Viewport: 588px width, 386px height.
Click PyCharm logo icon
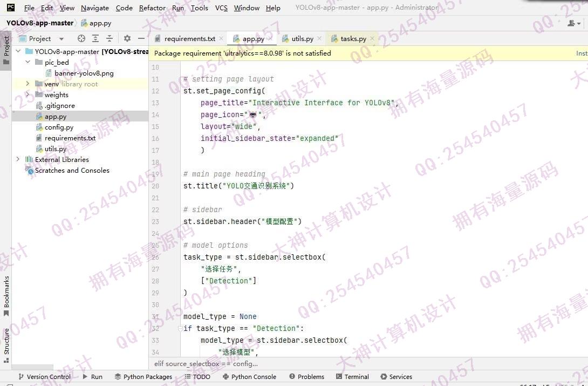(11, 7)
